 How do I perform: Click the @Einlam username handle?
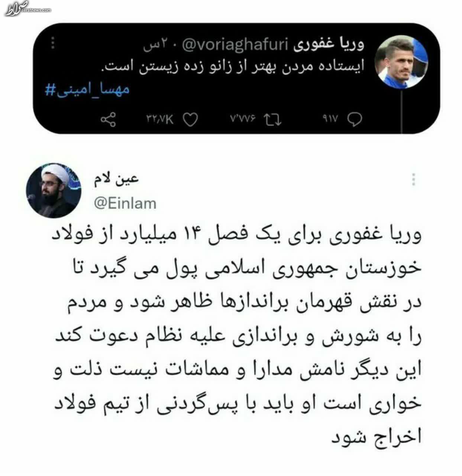coord(125,203)
